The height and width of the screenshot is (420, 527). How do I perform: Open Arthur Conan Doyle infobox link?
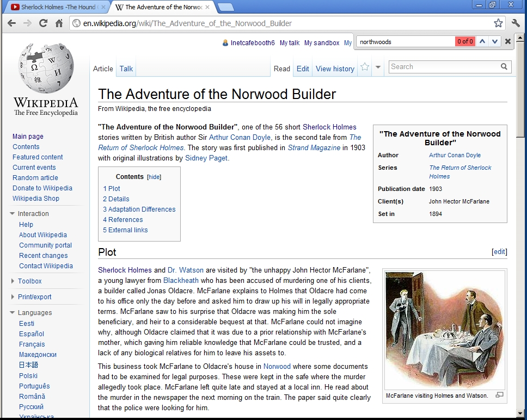[x=455, y=155]
